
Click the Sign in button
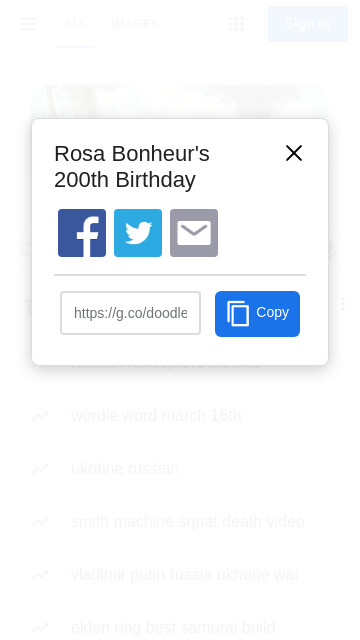tap(308, 24)
